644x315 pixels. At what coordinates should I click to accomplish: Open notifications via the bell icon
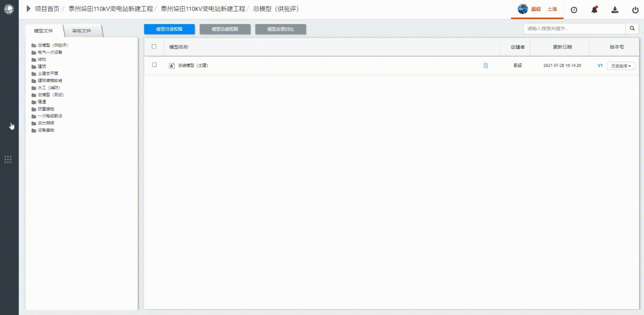594,10
